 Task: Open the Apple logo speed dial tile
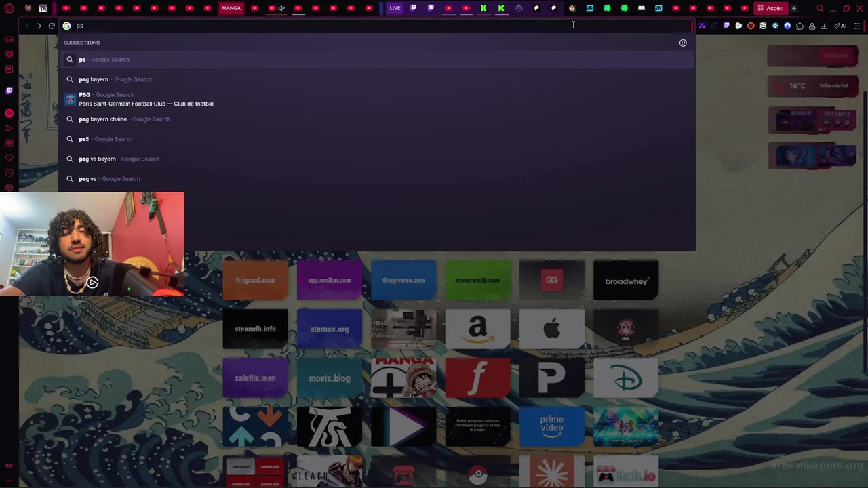552,329
